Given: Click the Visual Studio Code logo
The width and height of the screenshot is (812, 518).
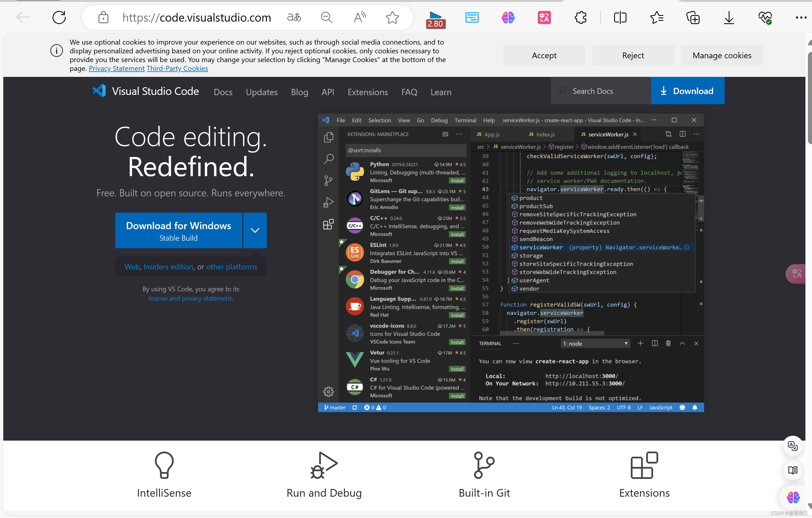Looking at the screenshot, I should (99, 91).
